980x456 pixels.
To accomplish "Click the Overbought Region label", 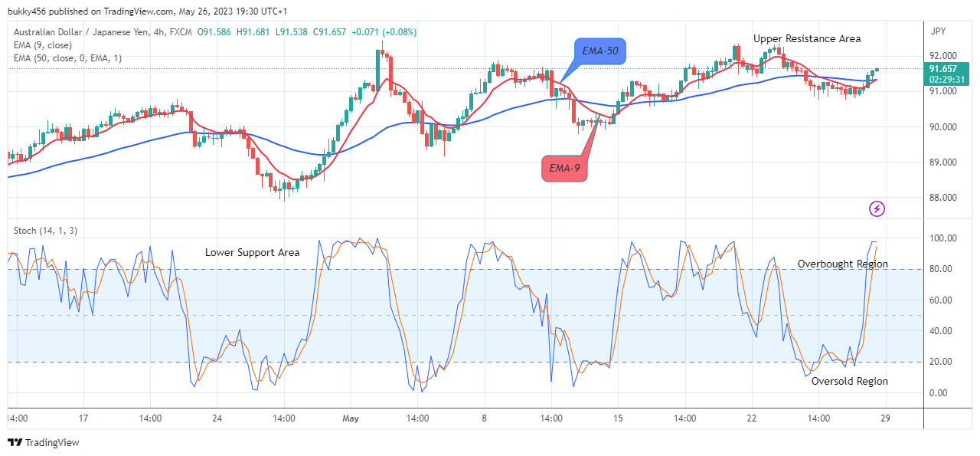I will click(843, 264).
